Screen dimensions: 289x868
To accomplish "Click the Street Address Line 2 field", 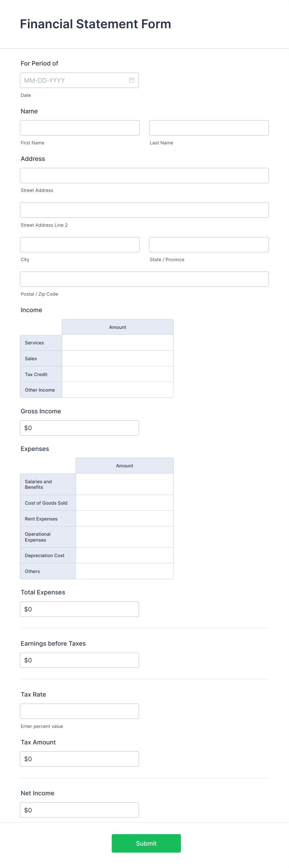I will click(x=144, y=210).
